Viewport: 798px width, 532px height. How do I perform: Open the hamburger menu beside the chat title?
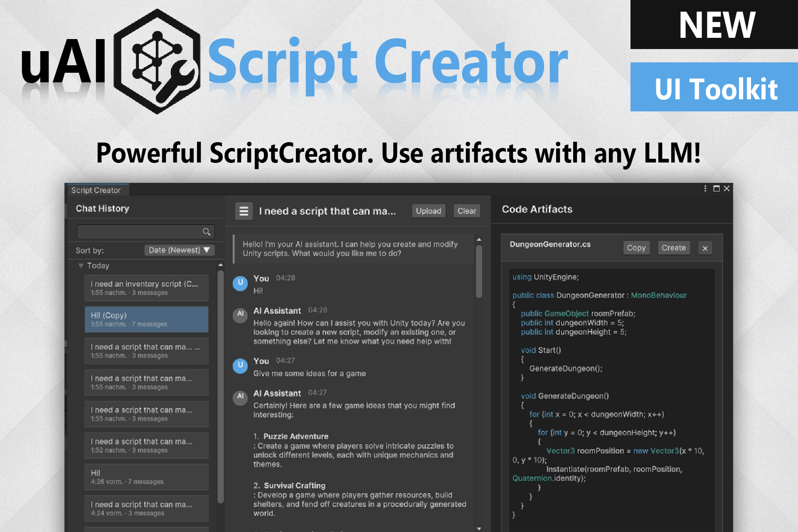(x=244, y=211)
